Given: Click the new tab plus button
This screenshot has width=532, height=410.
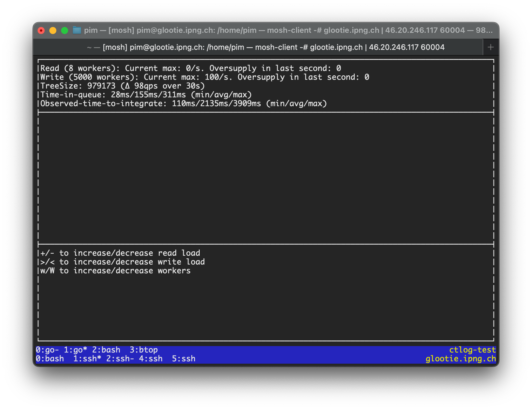Looking at the screenshot, I should (x=491, y=47).
